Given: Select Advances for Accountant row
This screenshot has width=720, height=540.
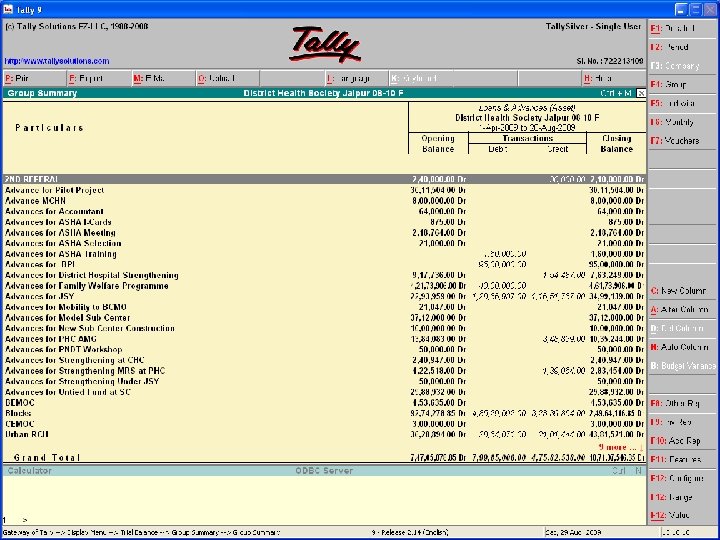Looking at the screenshot, I should [x=324, y=211].
